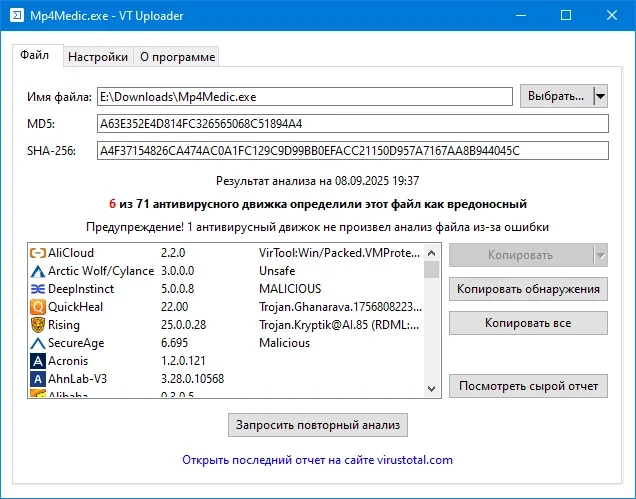Select the Rising name text
Screen dimensions: 636x499
[64, 325]
